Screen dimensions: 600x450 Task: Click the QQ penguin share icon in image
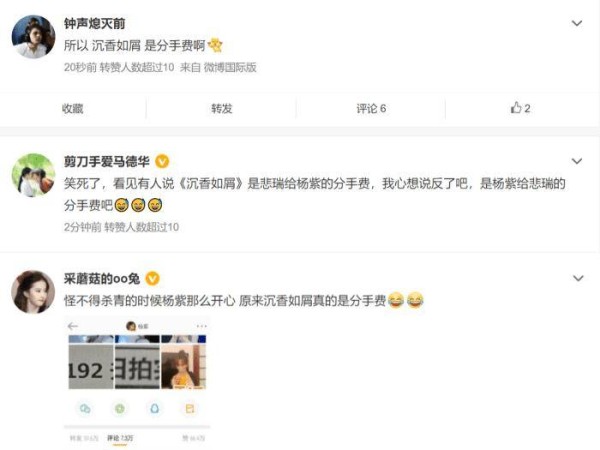click(155, 409)
